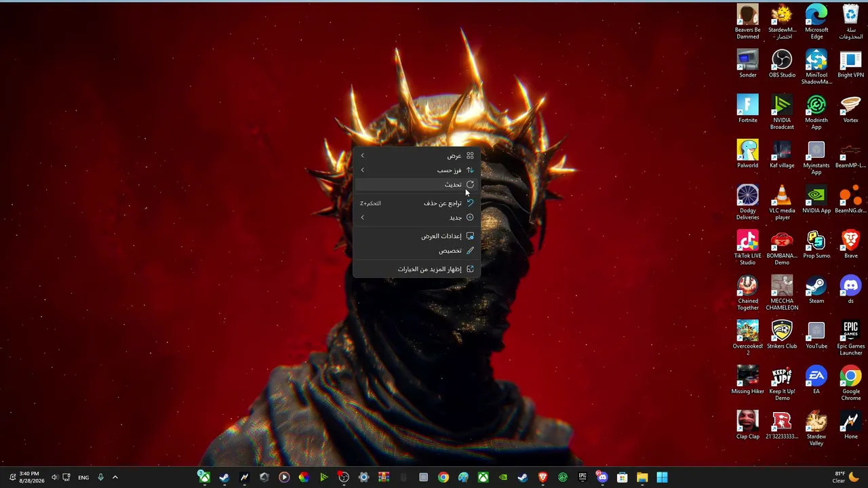Open the Windows Start button on the taskbar

(662, 477)
